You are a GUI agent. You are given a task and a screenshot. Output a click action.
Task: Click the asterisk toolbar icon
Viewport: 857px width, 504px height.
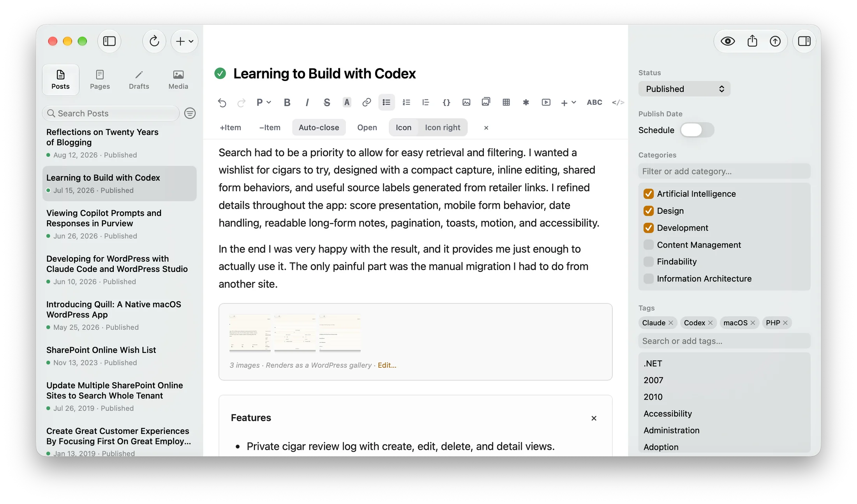coord(526,102)
